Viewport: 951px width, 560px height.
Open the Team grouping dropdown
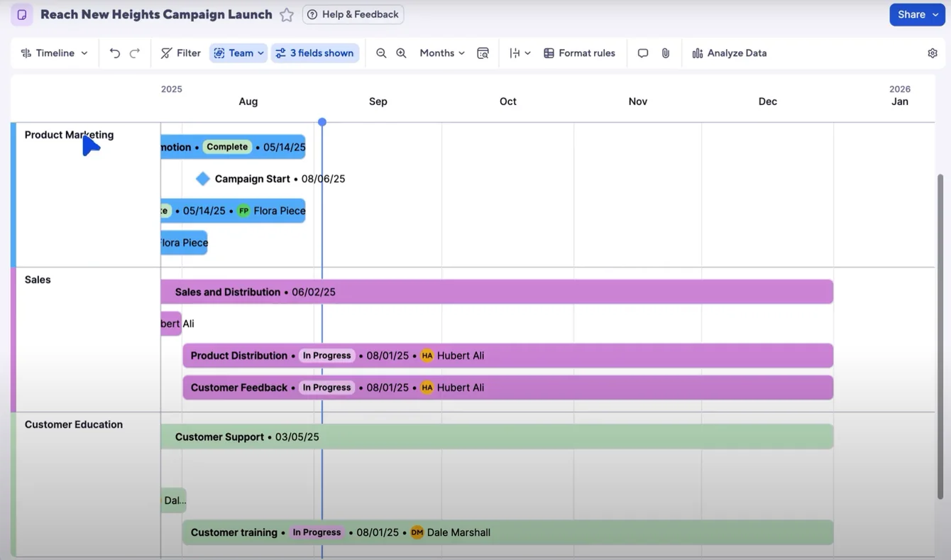pos(238,53)
